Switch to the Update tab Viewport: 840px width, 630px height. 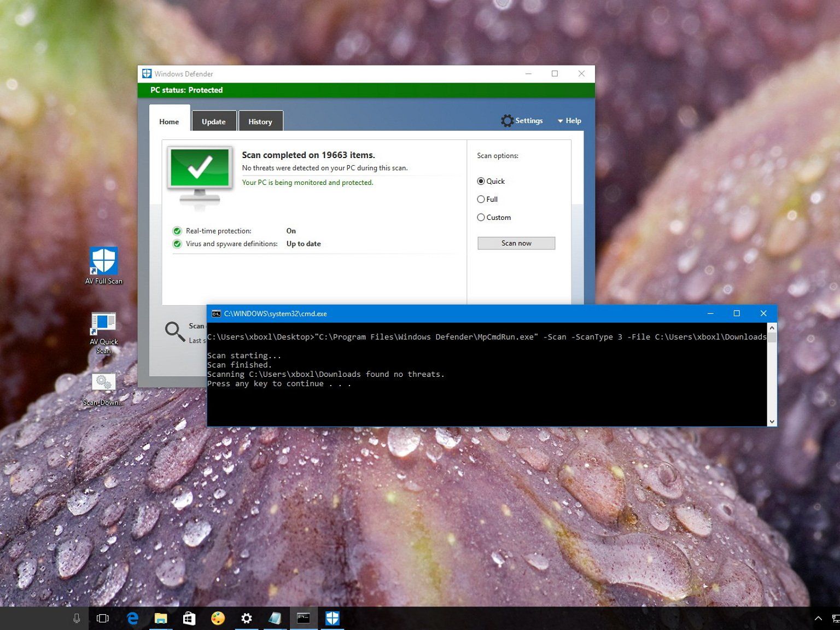point(213,121)
